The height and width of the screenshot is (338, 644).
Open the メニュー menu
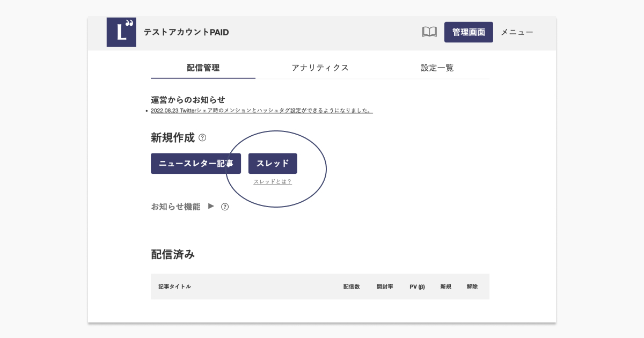[517, 32]
